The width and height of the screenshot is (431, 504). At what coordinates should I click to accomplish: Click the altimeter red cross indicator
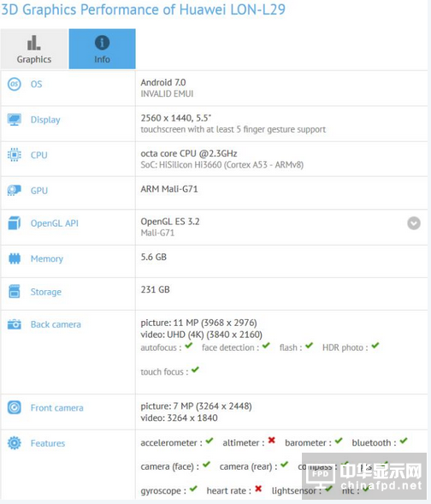[271, 441]
